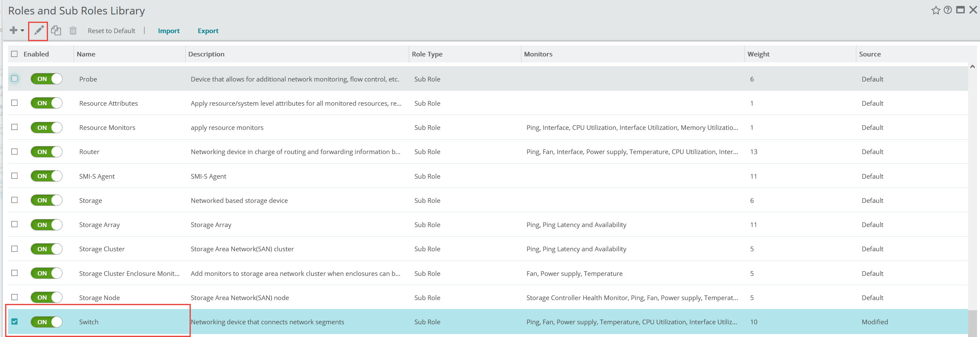Click Reset to Default
This screenshot has height=337, width=980.
coord(111,31)
